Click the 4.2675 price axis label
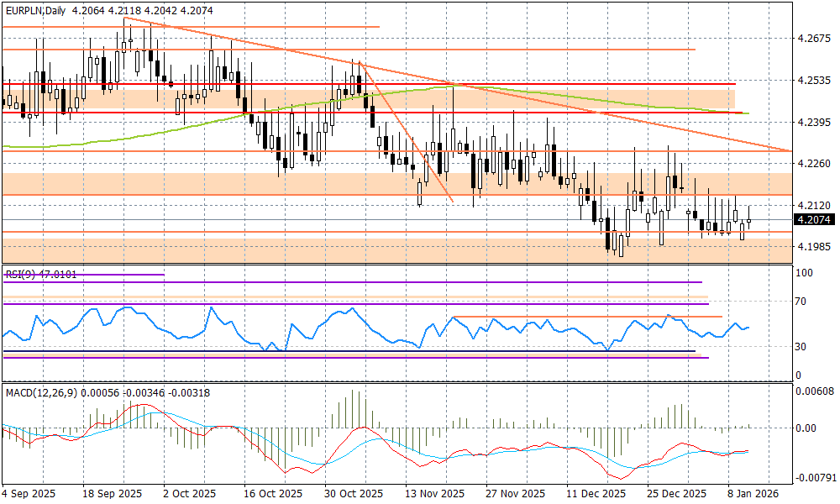Screen dimensions: 840x504 [813, 39]
